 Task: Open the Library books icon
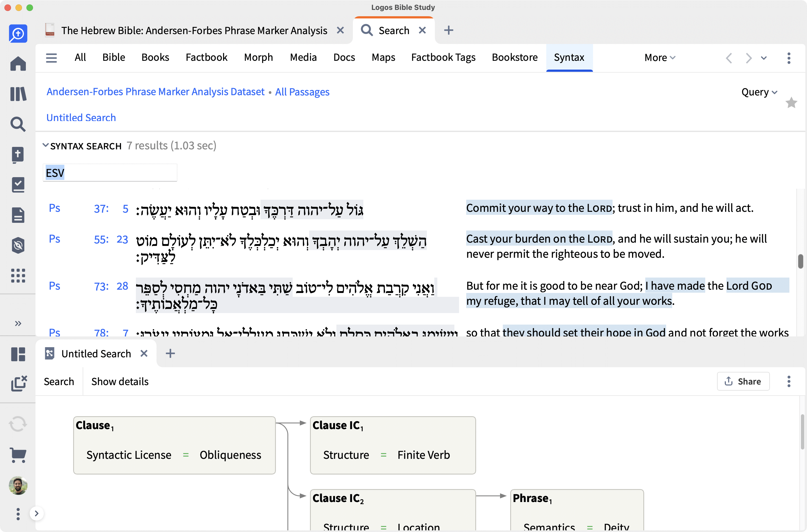[18, 94]
